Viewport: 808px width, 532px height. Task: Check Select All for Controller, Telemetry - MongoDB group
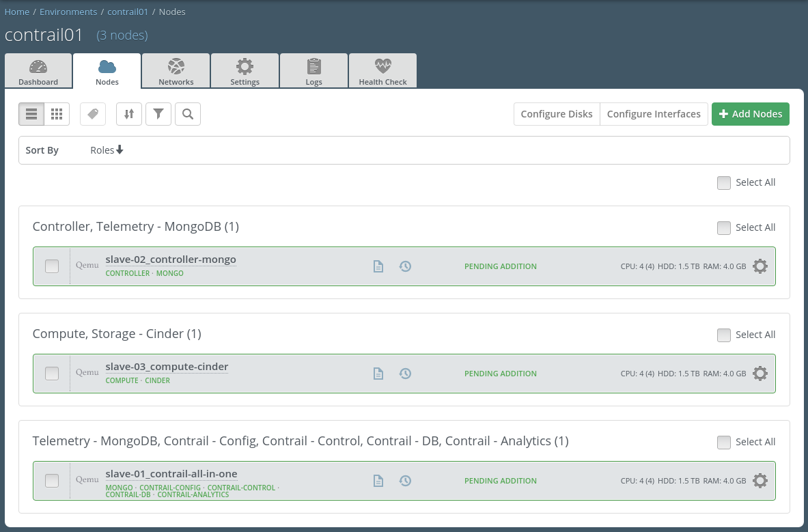(723, 228)
